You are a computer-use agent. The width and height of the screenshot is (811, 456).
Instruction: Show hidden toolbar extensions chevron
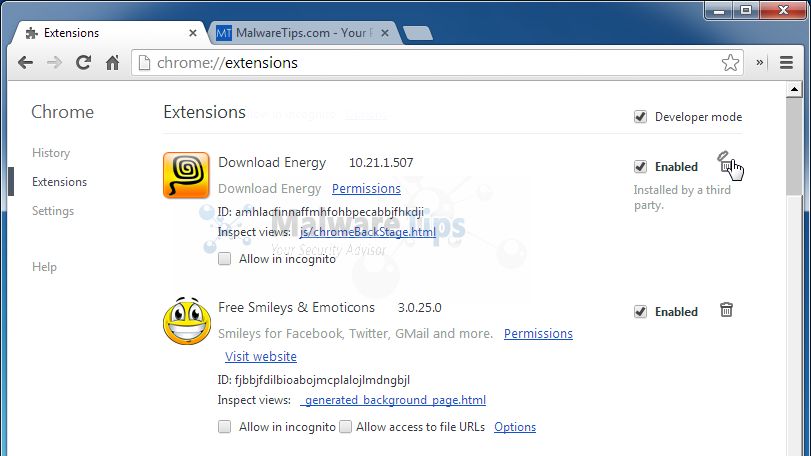point(759,62)
